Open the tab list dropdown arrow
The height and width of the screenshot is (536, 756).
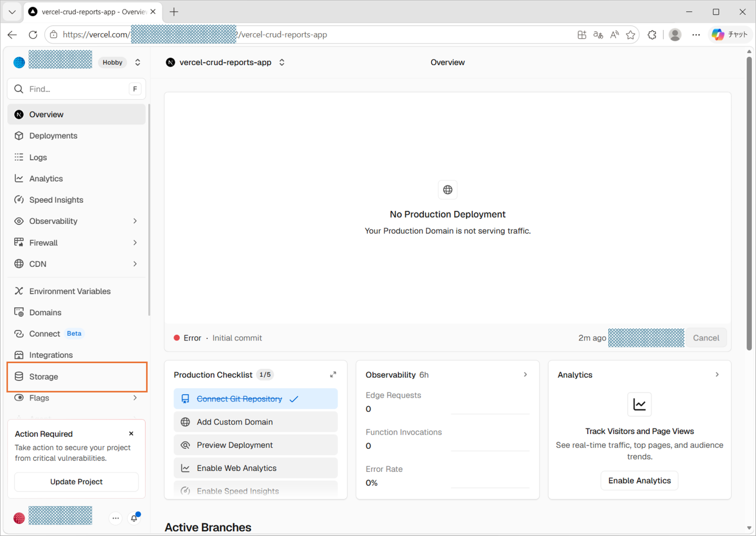click(x=12, y=12)
